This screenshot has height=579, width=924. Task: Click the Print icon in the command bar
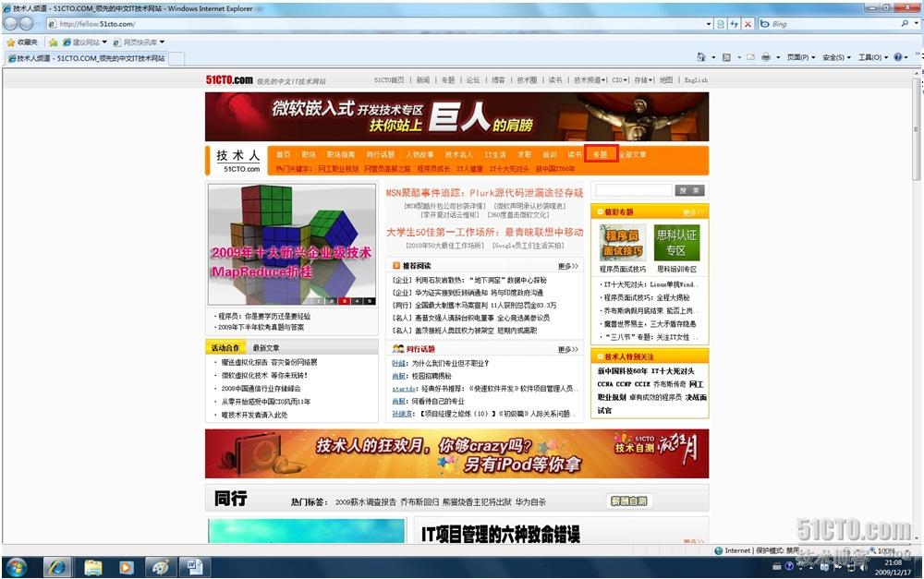765,57
